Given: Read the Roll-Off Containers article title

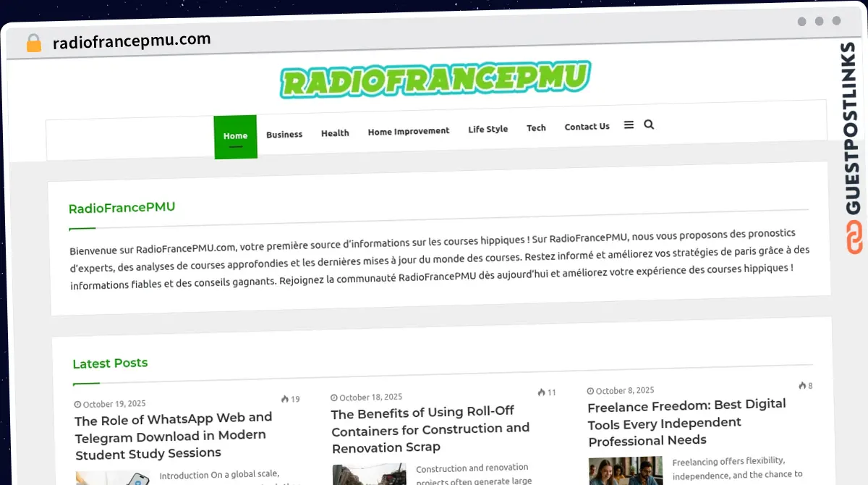Looking at the screenshot, I should [x=430, y=429].
